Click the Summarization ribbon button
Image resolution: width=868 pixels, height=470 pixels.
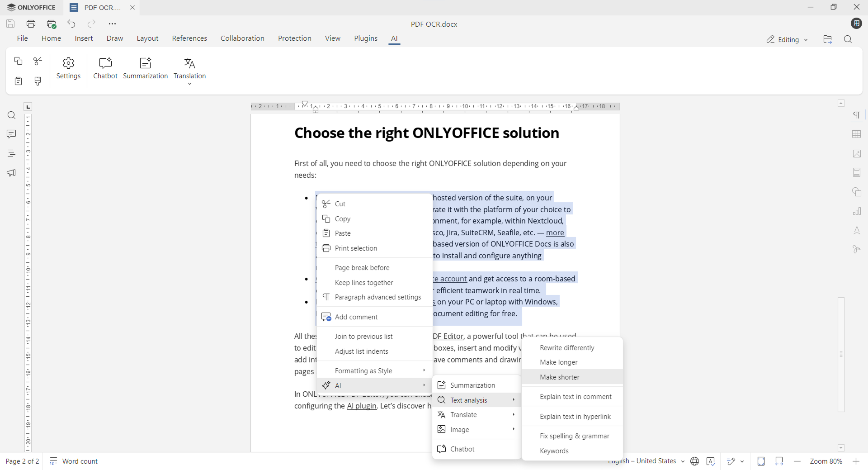[145, 68]
